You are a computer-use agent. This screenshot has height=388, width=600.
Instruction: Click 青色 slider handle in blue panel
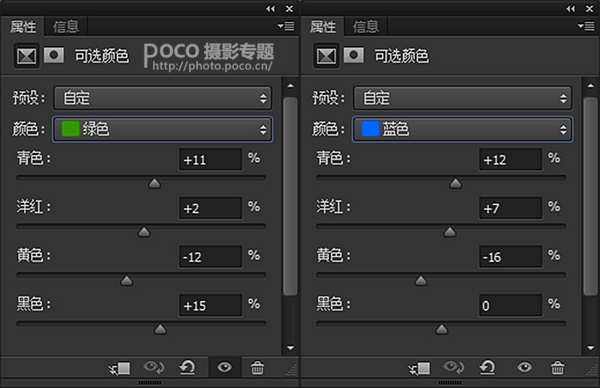point(456,183)
